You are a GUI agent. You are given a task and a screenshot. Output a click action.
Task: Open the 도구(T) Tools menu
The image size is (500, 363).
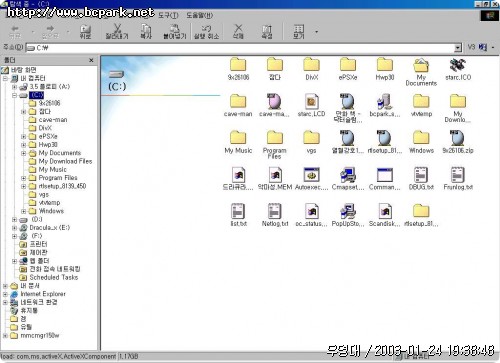pos(168,15)
